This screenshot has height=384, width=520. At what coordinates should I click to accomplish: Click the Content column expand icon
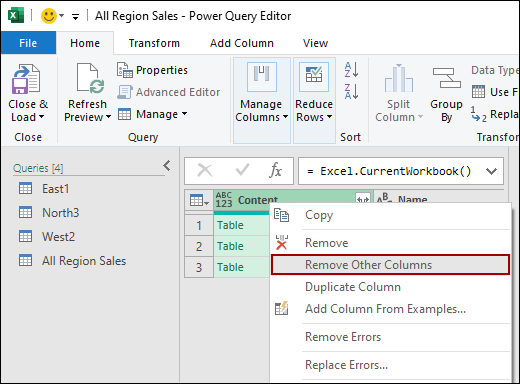pyautogui.click(x=363, y=199)
